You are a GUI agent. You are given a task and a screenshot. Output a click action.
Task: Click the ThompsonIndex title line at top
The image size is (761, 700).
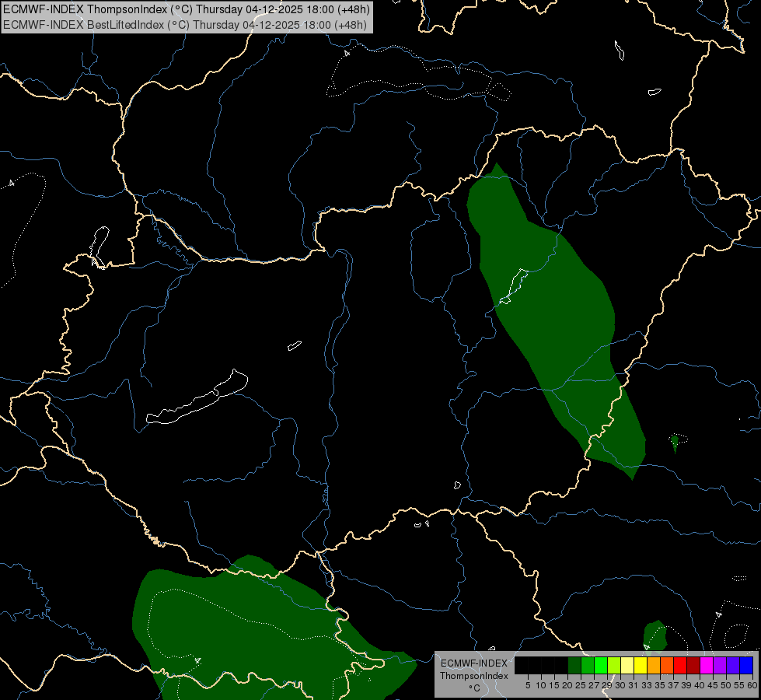187,9
